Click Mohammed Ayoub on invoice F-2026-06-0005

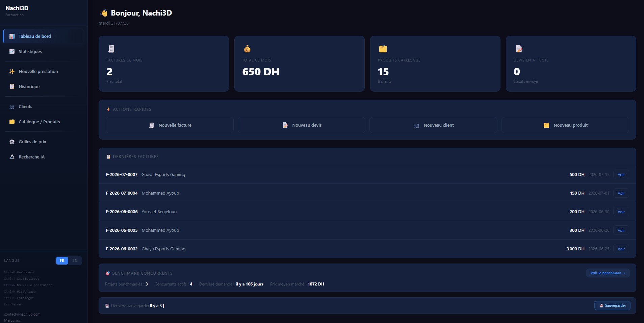coord(160,230)
